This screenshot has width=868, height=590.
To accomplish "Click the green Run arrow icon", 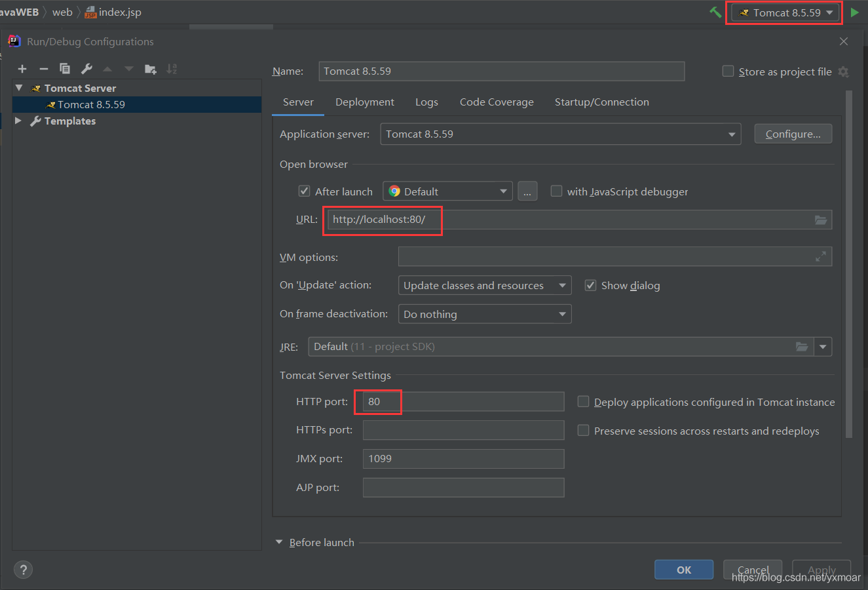I will pyautogui.click(x=854, y=12).
